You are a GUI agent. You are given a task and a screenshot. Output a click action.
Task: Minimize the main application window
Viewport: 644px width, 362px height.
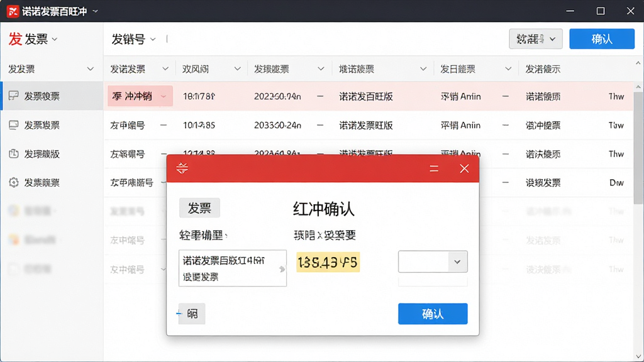point(570,11)
